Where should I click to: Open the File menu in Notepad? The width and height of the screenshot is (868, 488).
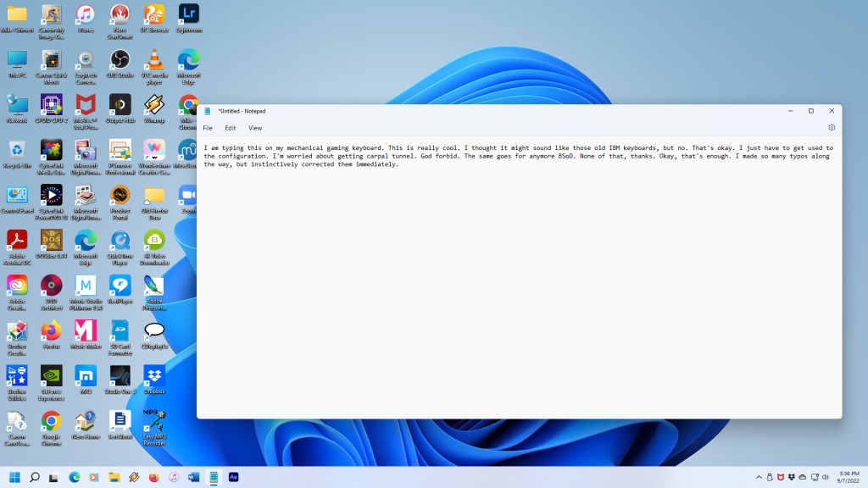pyautogui.click(x=208, y=128)
